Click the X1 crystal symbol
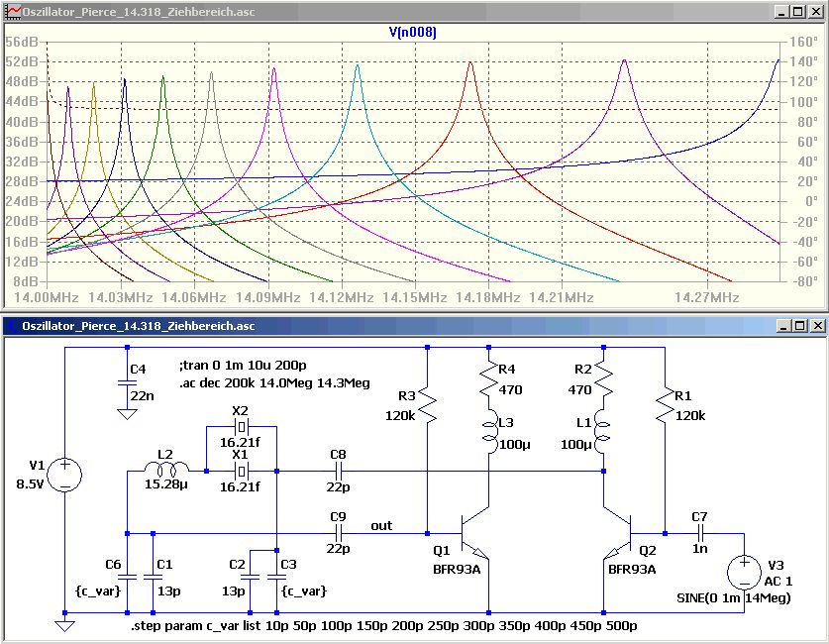 pyautogui.click(x=240, y=472)
